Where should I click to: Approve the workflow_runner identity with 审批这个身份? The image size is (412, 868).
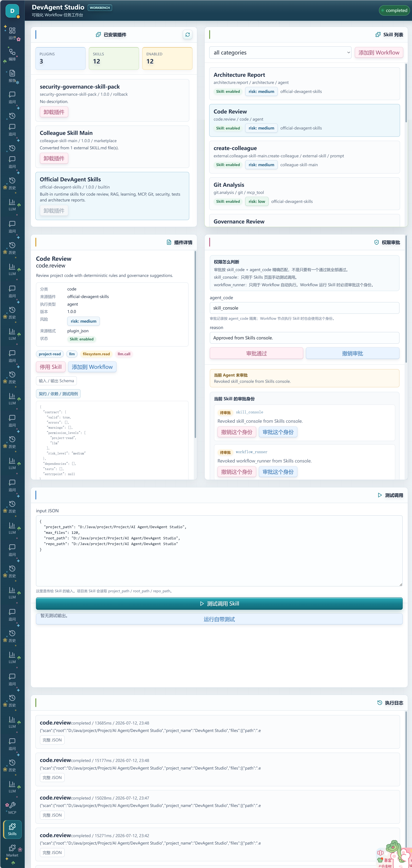[x=278, y=472]
